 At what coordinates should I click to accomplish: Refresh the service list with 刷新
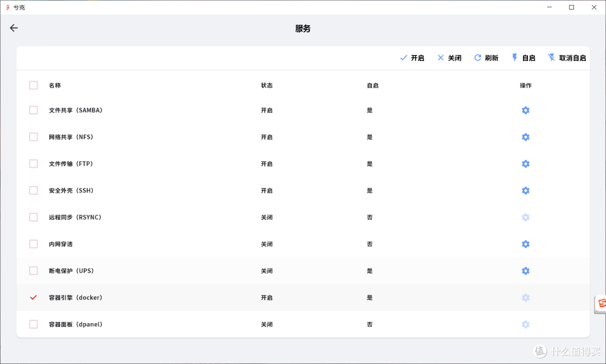486,58
